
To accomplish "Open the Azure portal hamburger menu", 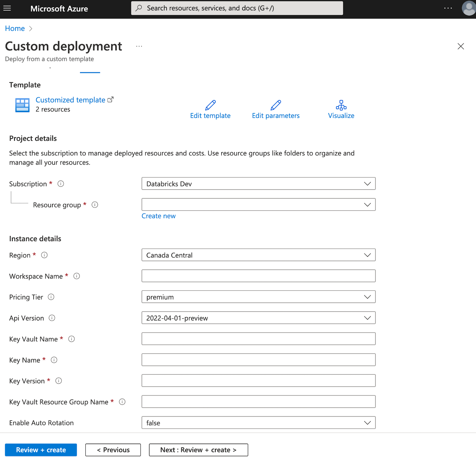I will 7,8.
